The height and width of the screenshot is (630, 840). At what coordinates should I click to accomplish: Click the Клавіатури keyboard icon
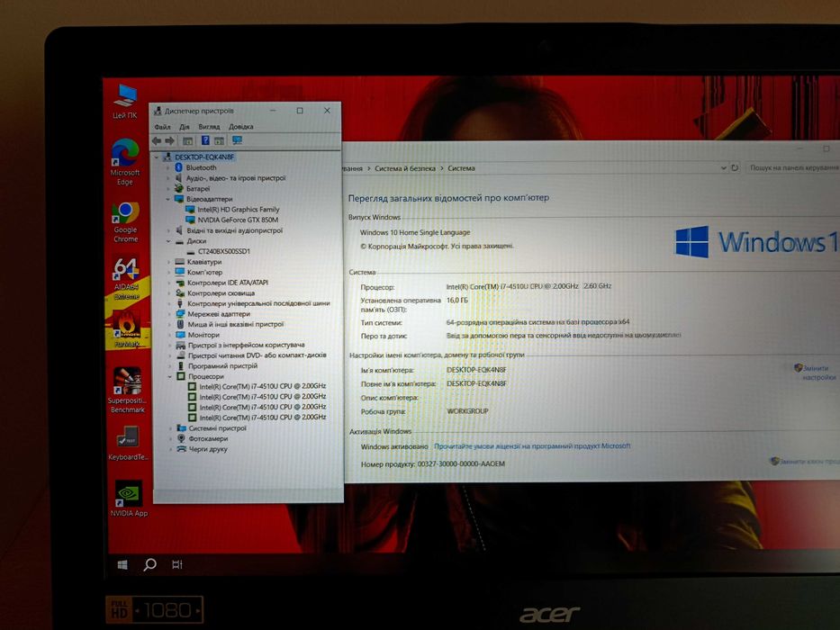point(180,262)
